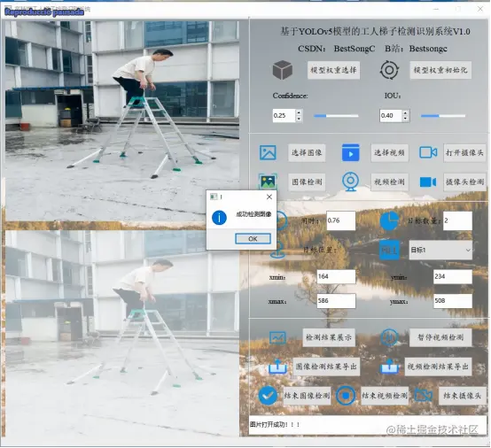Screen dimensions: 491x448
Task: Click the detection result image below
Action: pos(122,333)
